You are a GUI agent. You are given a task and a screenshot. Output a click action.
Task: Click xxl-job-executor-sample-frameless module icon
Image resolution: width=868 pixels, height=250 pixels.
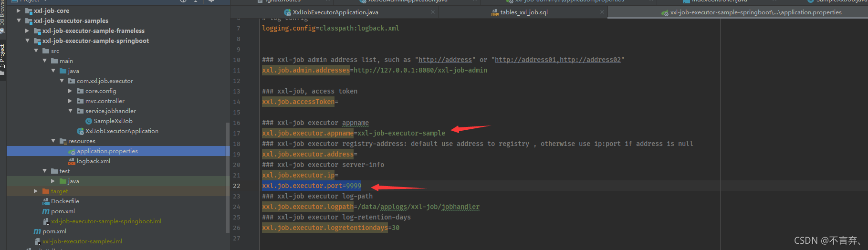(37, 31)
